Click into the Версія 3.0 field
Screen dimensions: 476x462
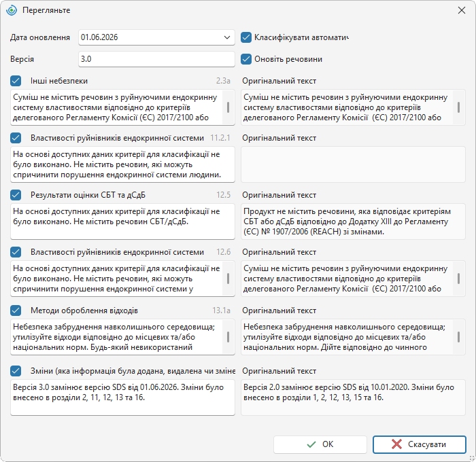click(156, 59)
